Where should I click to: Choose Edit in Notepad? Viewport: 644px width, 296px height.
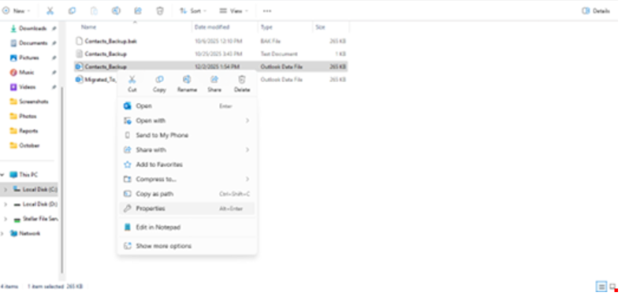coord(187,228)
